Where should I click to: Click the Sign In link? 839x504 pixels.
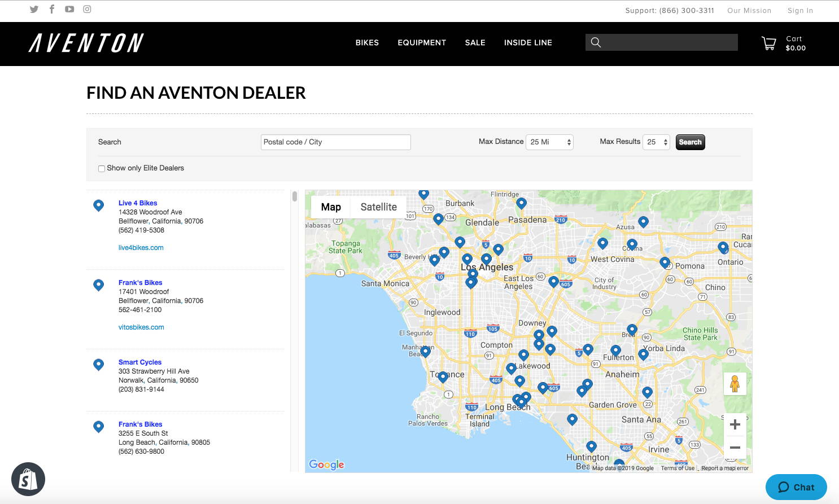point(800,11)
